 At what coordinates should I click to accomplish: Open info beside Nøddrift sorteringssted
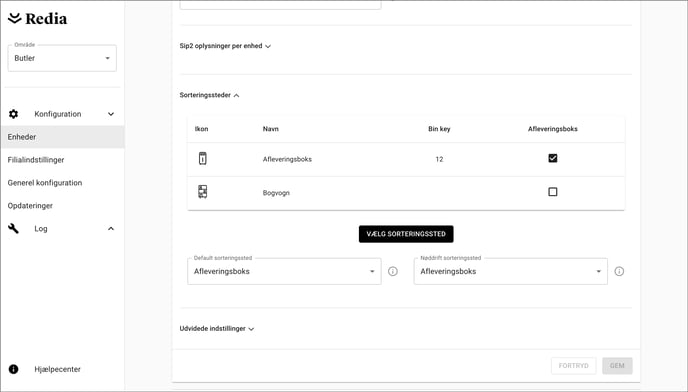coord(619,271)
